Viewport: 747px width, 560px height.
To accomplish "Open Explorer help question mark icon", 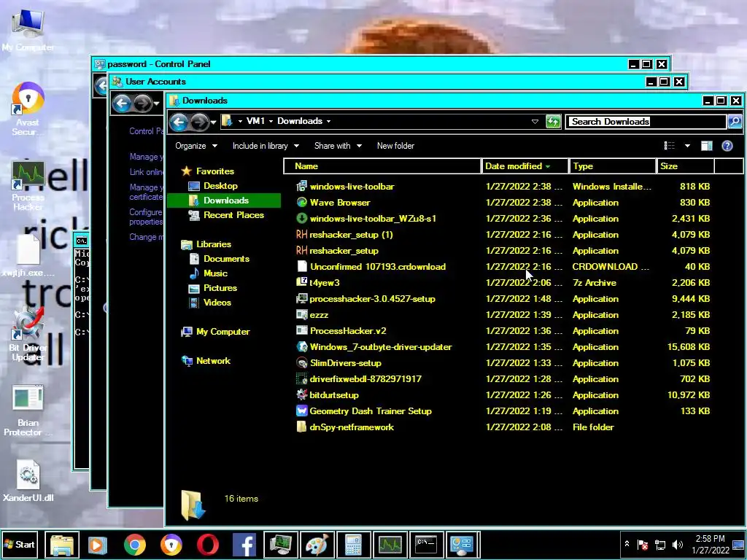I will pyautogui.click(x=727, y=146).
